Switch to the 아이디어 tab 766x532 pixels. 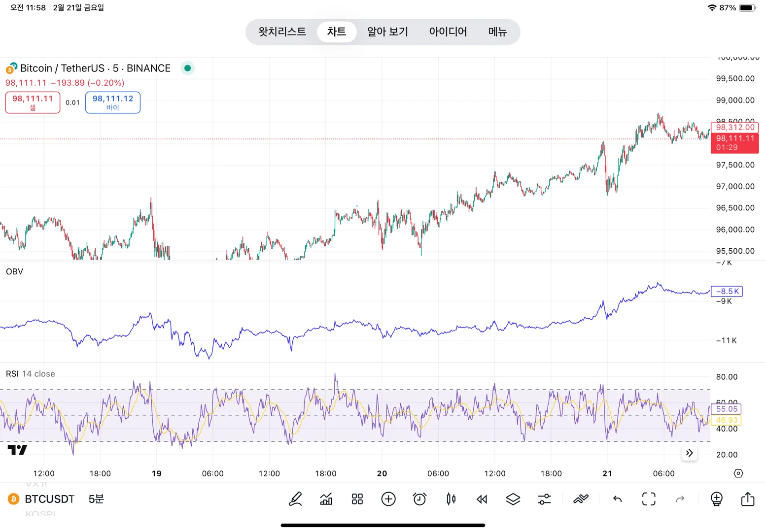[448, 32]
